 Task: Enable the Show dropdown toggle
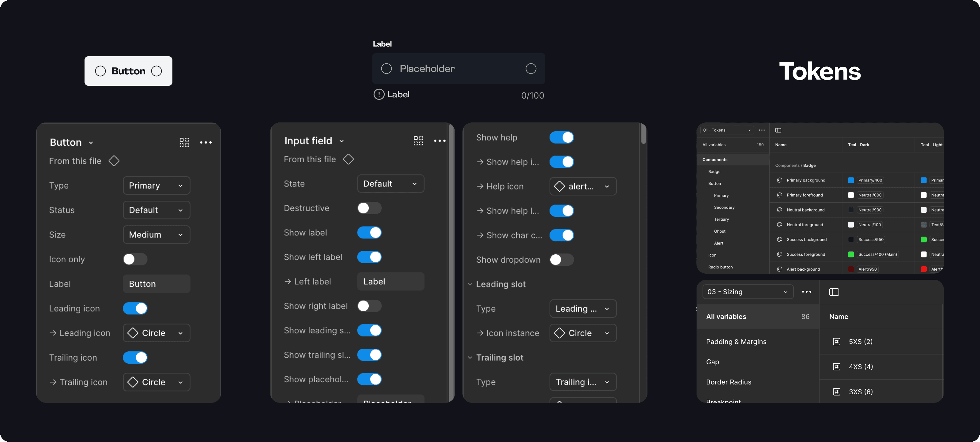561,260
